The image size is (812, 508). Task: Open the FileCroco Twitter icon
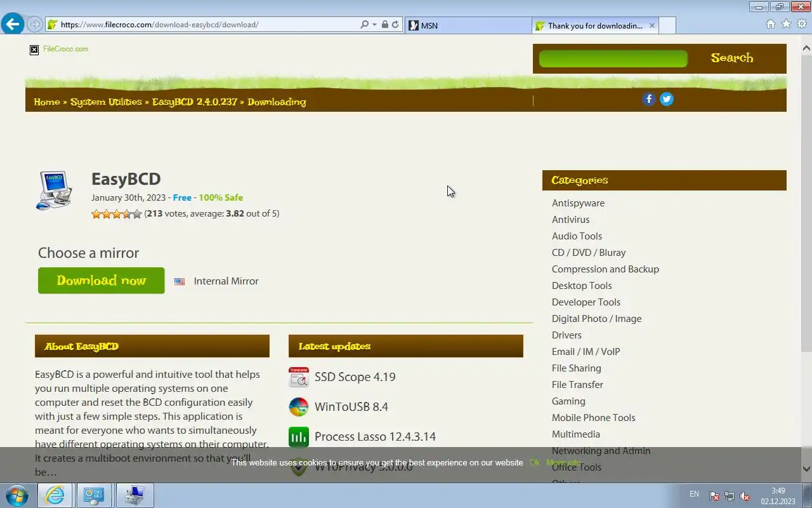666,99
